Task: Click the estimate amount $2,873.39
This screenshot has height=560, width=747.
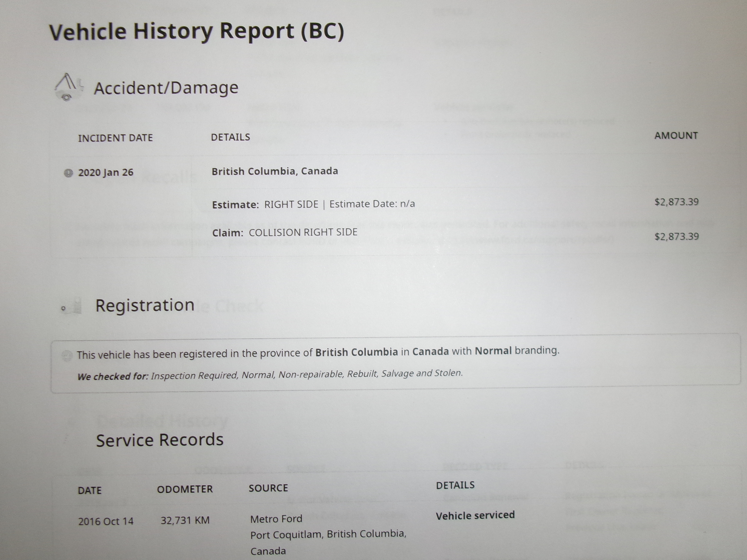Action: [676, 202]
